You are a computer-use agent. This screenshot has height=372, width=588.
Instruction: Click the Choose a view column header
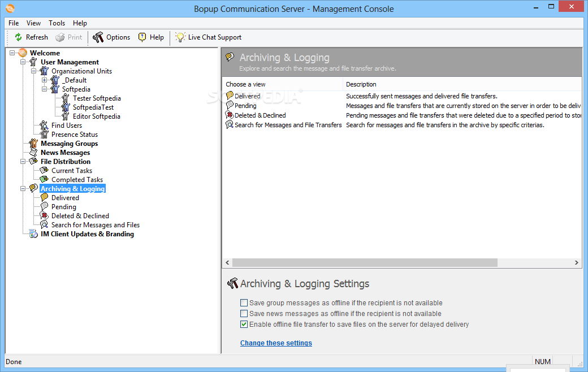click(282, 84)
